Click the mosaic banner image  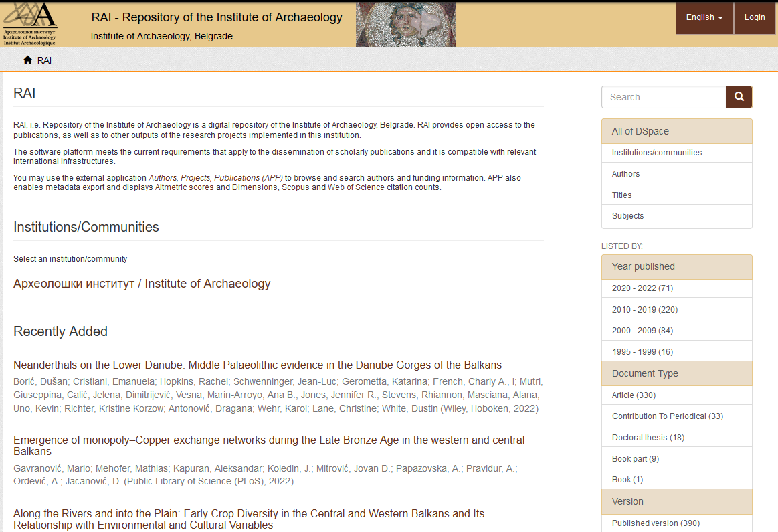405,24
